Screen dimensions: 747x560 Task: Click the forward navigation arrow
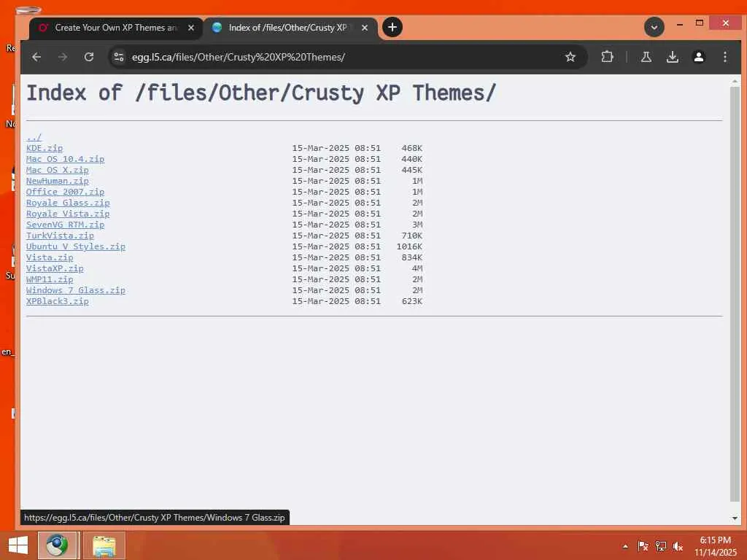click(63, 57)
